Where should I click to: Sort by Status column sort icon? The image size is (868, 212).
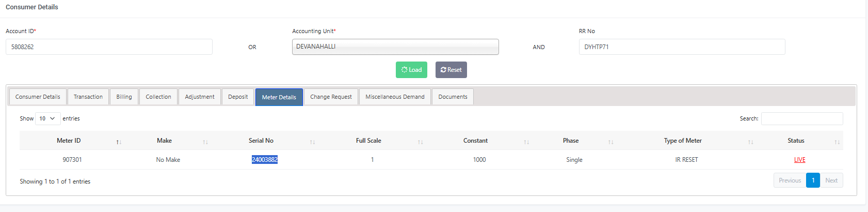tap(837, 142)
